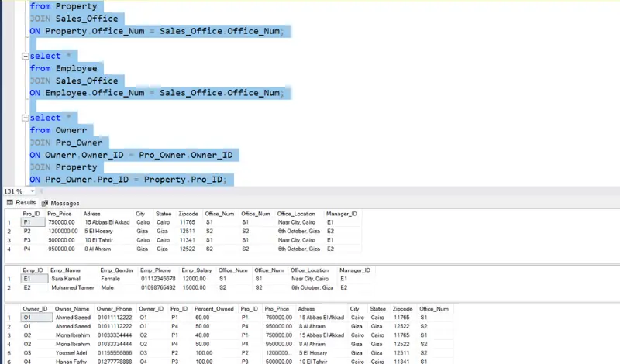Click the Manager_ID header in first grid
Image resolution: width=620 pixels, height=364 pixels.
coord(342,214)
